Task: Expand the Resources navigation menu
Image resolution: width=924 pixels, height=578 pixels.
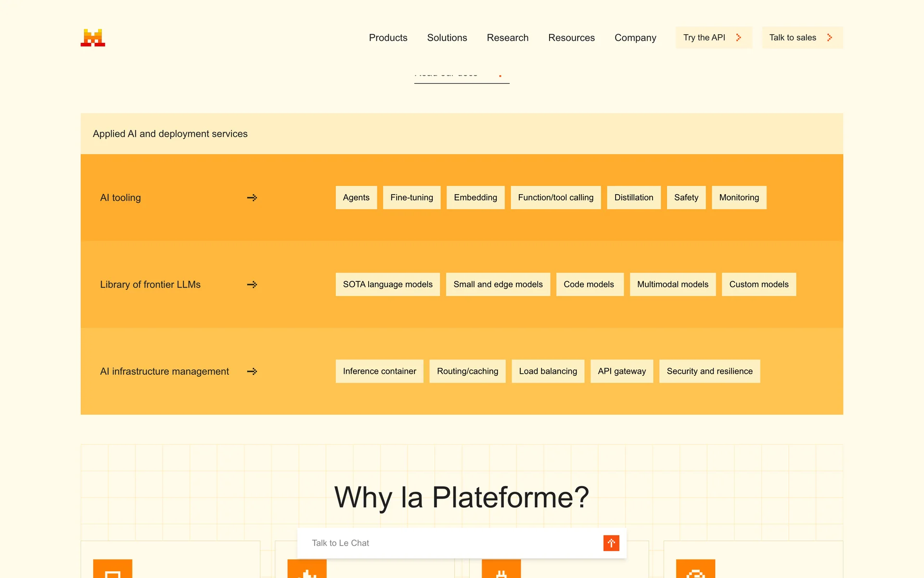Action: coord(571,38)
